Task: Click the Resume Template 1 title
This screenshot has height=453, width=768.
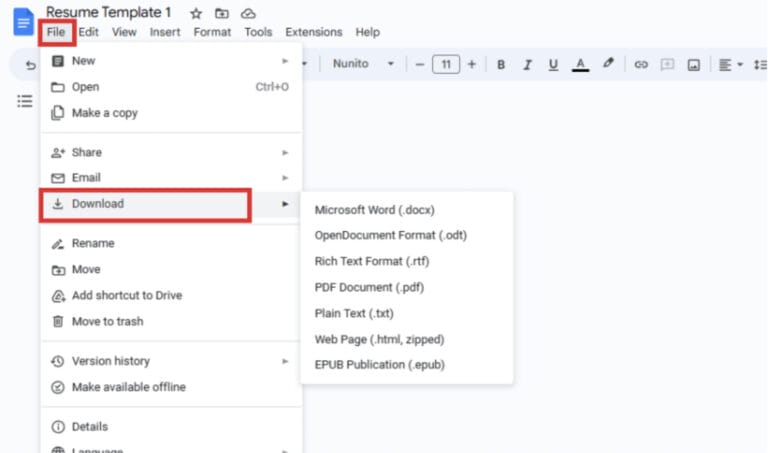Action: pyautogui.click(x=109, y=12)
